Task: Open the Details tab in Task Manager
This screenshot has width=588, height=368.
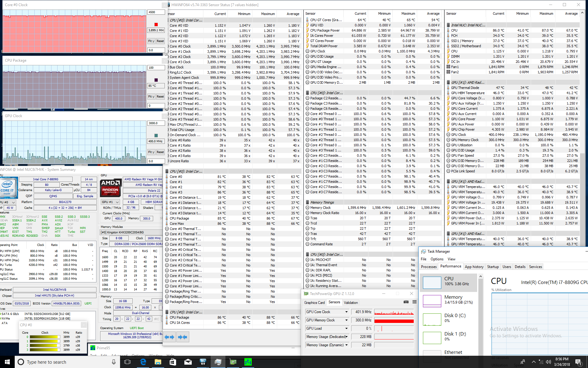Action: coord(520,267)
